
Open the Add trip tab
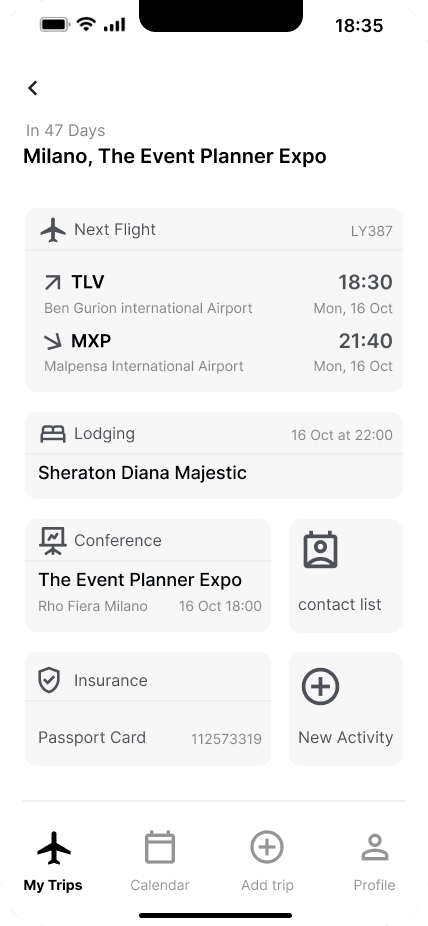pyautogui.click(x=267, y=862)
